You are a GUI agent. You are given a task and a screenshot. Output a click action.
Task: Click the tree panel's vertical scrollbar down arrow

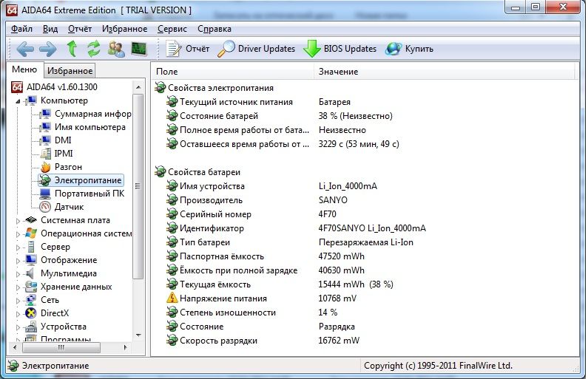click(x=138, y=335)
